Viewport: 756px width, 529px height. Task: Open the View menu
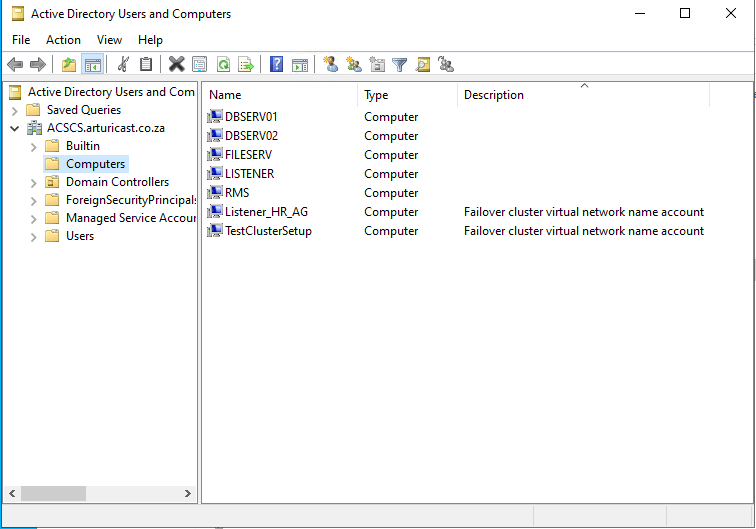click(109, 40)
